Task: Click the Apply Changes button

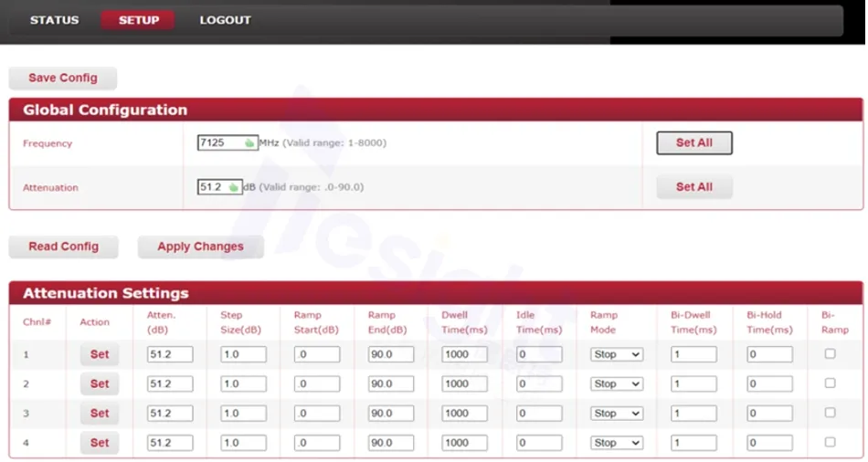Action: (x=200, y=247)
